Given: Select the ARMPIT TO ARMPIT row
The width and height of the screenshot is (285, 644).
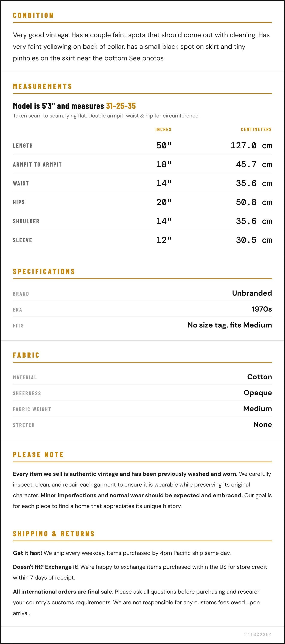Looking at the screenshot, I should [142, 164].
